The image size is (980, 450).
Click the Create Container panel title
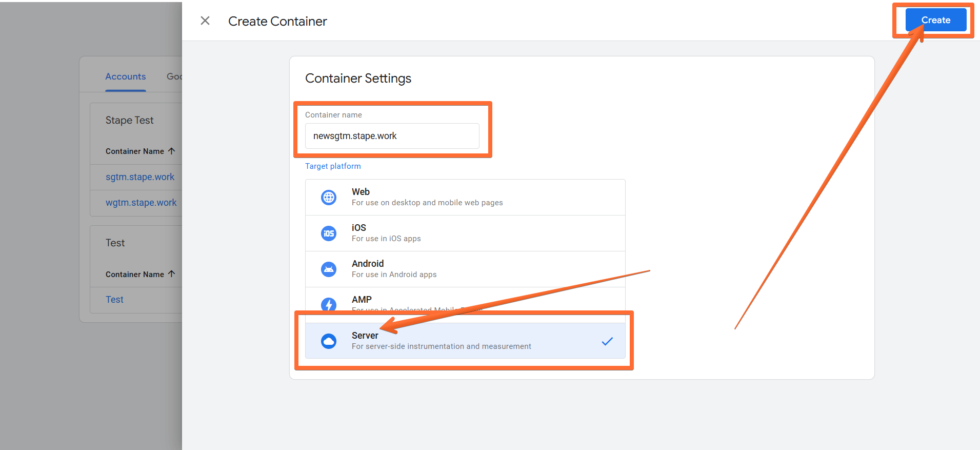click(x=277, y=21)
